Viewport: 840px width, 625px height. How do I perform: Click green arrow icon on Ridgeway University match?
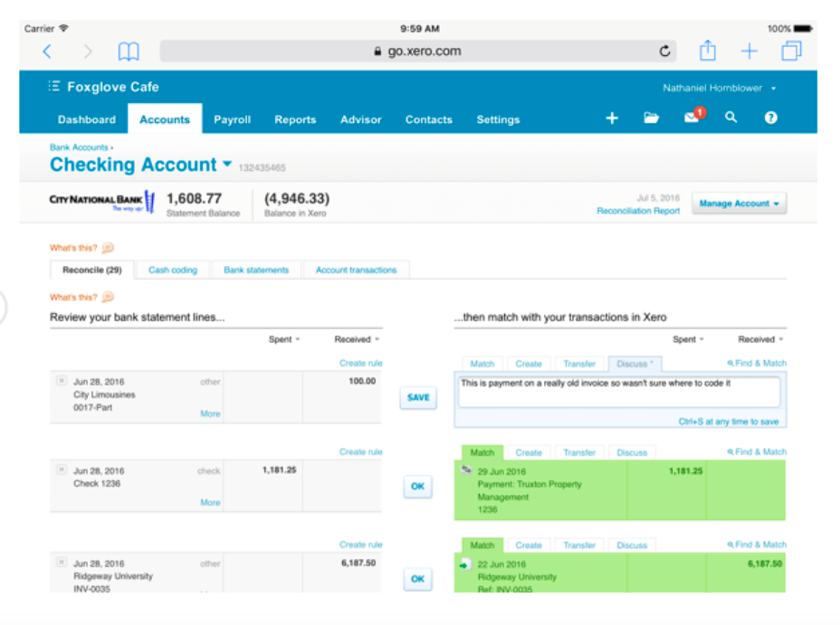click(x=464, y=564)
